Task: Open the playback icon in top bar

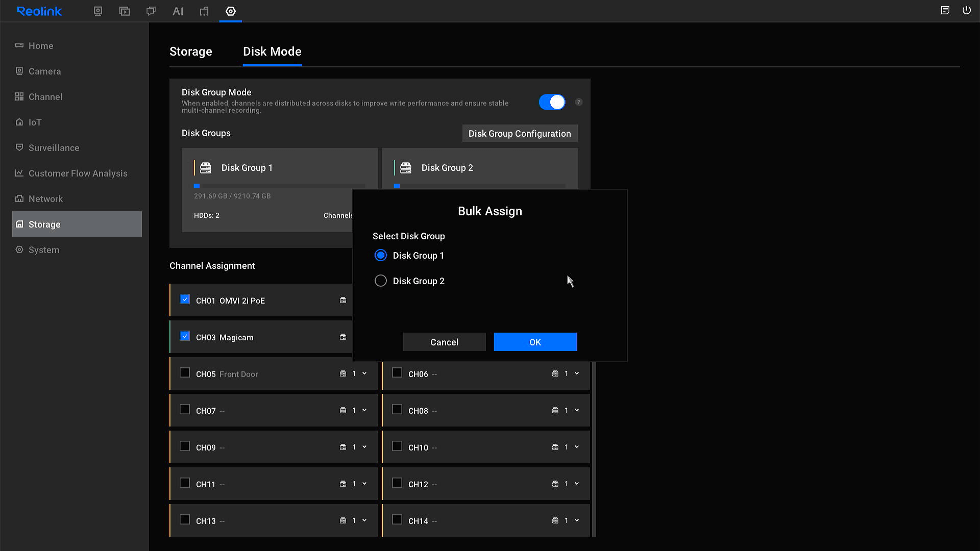Action: pyautogui.click(x=125, y=11)
